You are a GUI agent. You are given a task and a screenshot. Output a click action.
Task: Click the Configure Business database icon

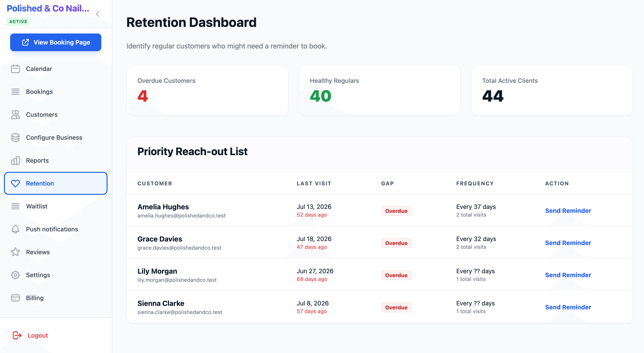click(15, 137)
